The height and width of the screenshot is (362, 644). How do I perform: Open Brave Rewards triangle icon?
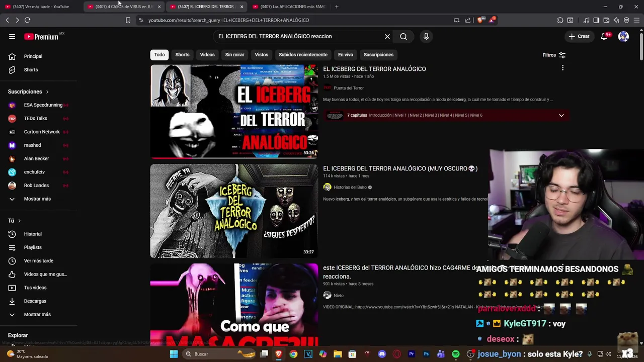(x=492, y=20)
